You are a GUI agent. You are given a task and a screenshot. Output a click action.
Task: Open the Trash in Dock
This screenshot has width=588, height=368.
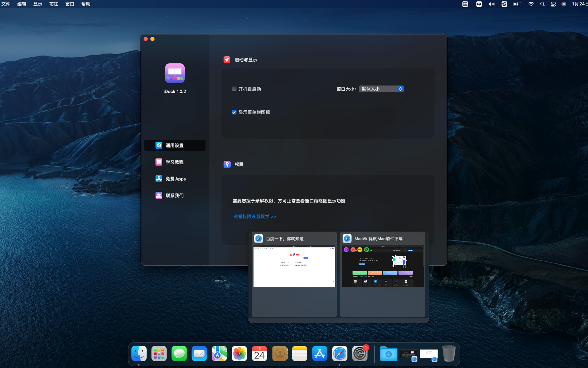click(x=449, y=354)
